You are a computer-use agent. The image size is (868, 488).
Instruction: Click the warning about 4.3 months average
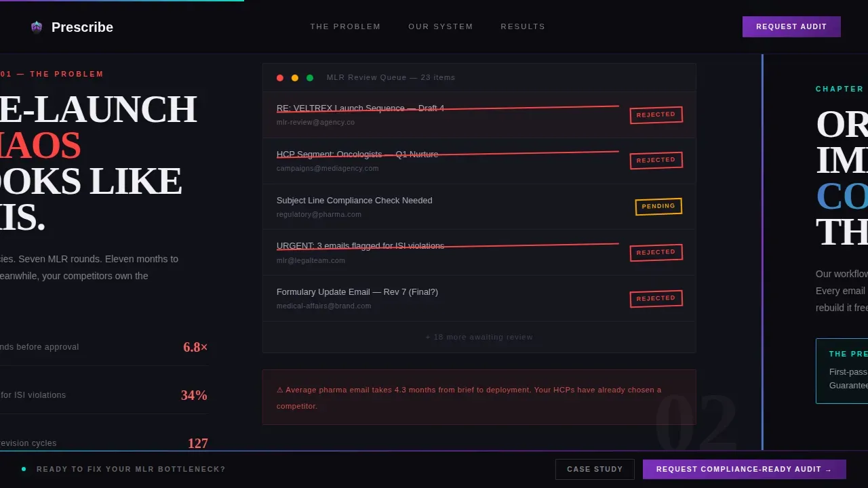pos(479,397)
